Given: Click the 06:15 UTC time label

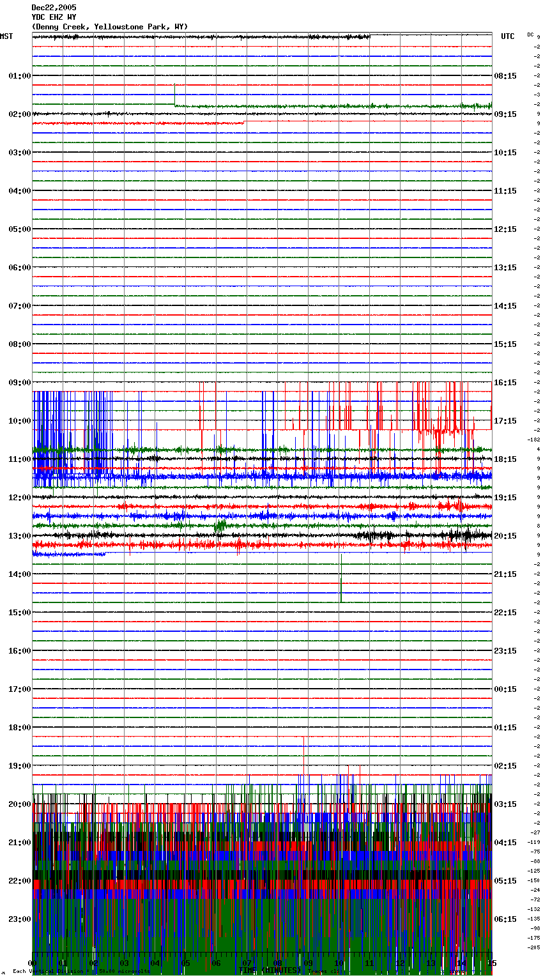Looking at the screenshot, I should coord(505,919).
